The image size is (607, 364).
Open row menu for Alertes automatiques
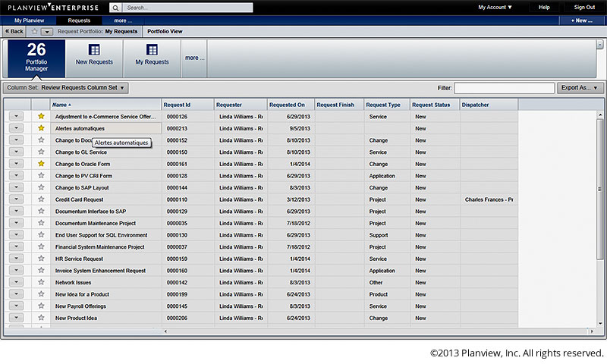[16, 128]
